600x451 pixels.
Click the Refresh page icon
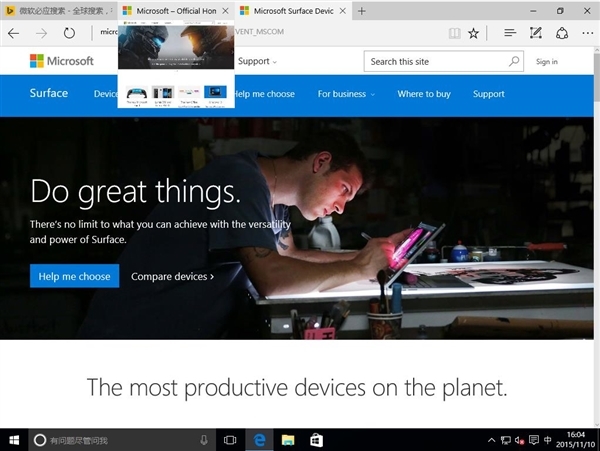69,33
